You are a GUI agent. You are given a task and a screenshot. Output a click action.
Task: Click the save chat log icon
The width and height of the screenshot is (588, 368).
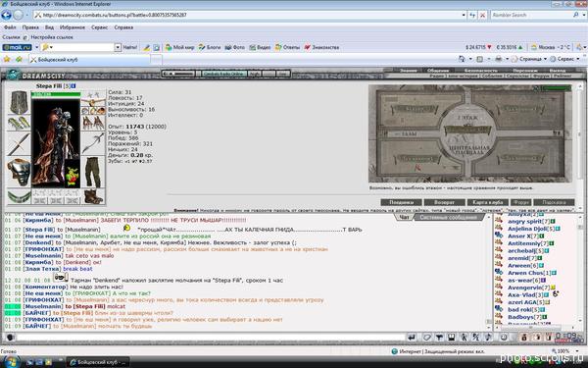(451, 338)
